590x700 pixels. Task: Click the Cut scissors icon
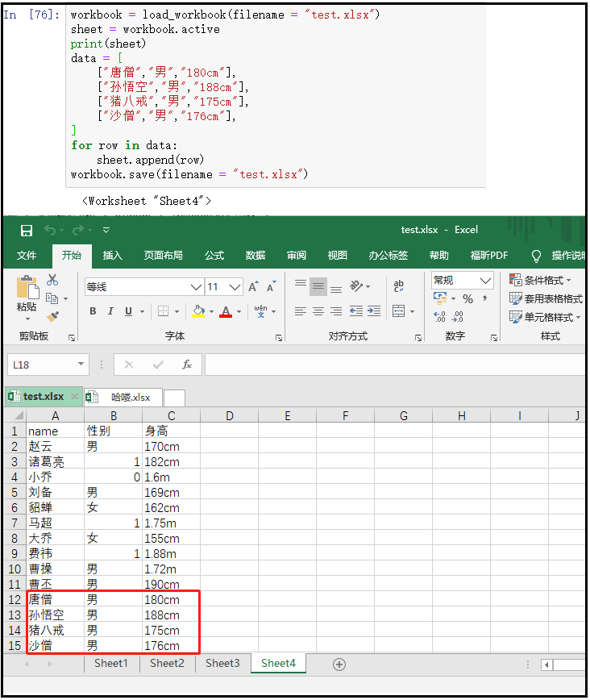tap(52, 280)
